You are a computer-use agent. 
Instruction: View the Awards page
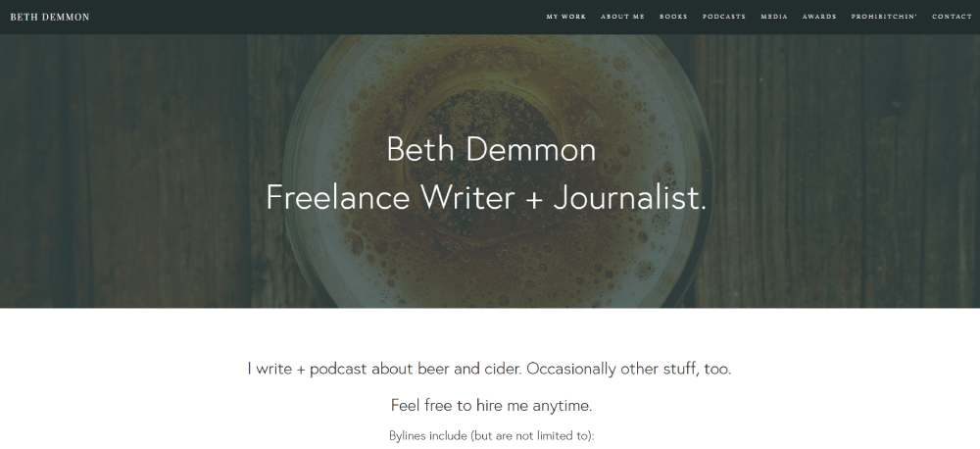coord(819,17)
